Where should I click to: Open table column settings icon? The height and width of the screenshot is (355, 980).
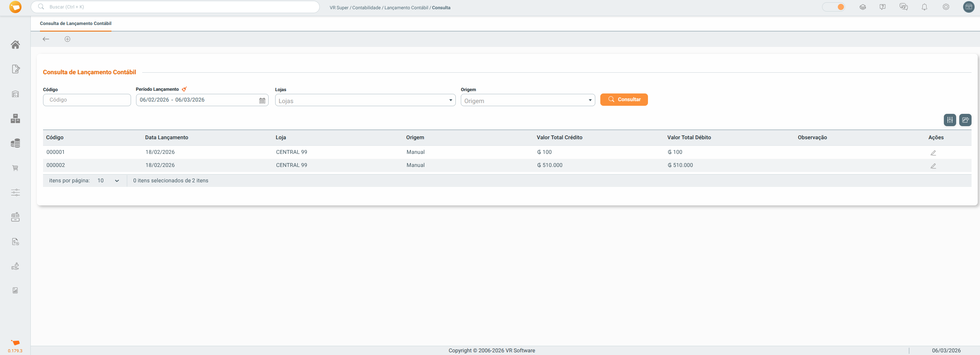tap(950, 120)
